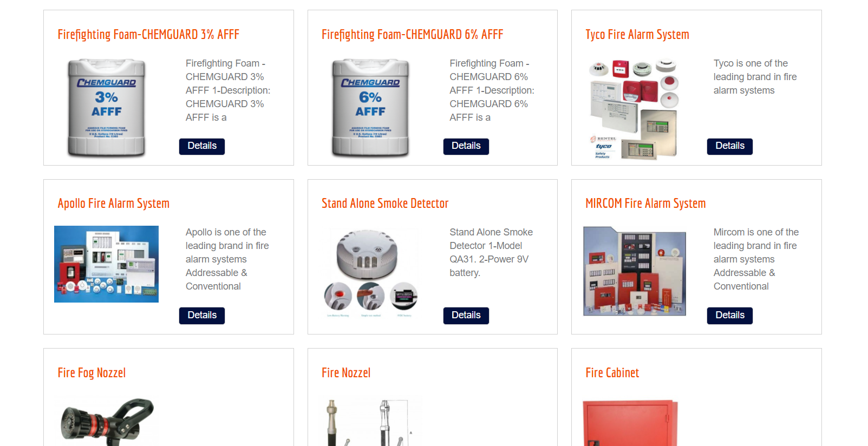Click Details button for Tyco Fire Alarm System

click(x=729, y=146)
